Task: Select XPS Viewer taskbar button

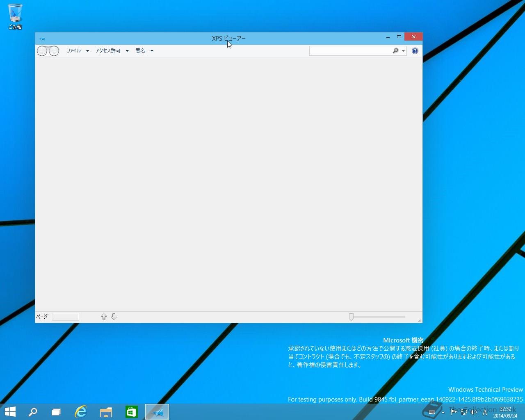Action: coord(157,412)
